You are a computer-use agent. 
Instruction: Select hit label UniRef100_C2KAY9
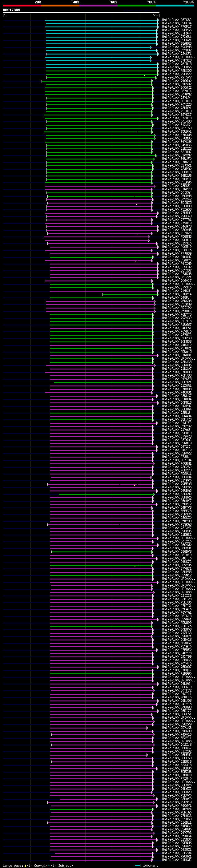click(x=177, y=799)
